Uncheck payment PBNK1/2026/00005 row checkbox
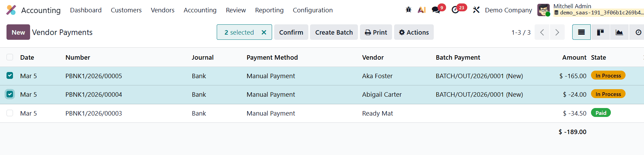The image size is (644, 155). tap(10, 76)
